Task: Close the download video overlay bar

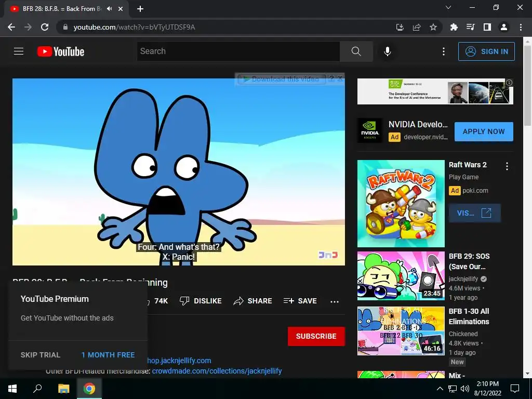Action: [340, 78]
